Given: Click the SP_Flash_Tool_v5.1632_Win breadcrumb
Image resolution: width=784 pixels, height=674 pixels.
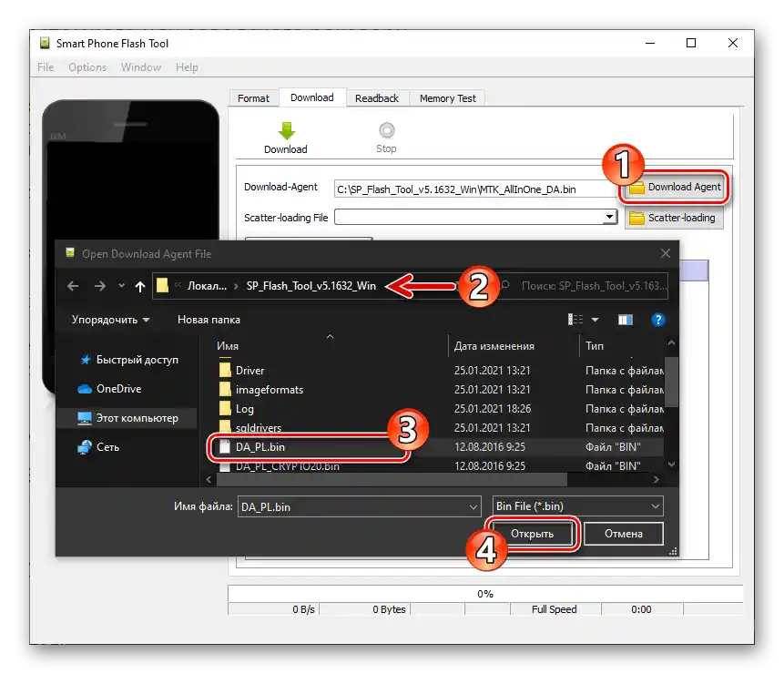Looking at the screenshot, I should [x=311, y=286].
